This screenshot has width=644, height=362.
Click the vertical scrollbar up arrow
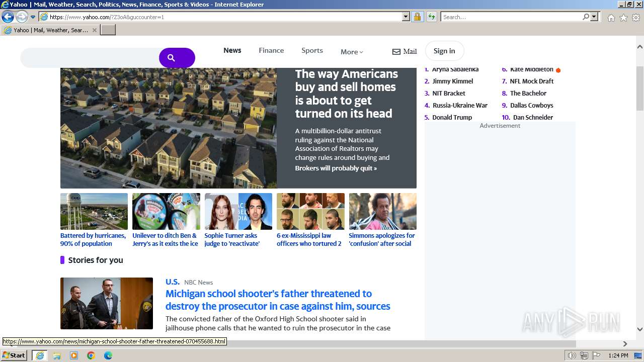640,47
